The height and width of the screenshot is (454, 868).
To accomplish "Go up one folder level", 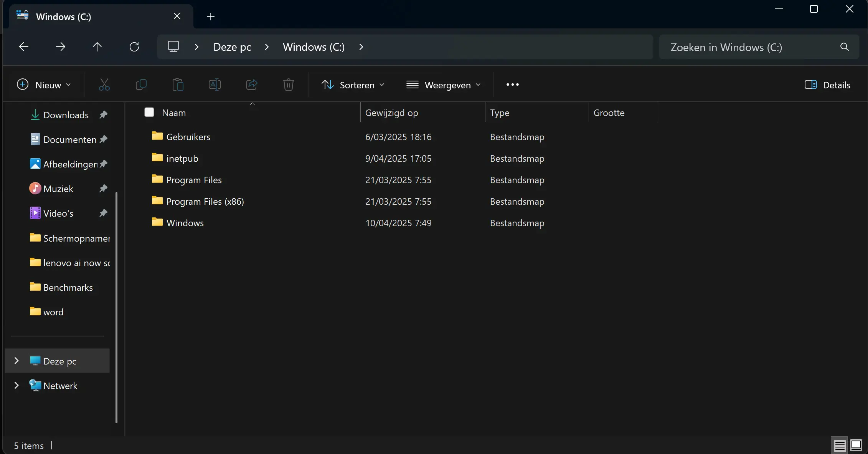I will (x=97, y=47).
